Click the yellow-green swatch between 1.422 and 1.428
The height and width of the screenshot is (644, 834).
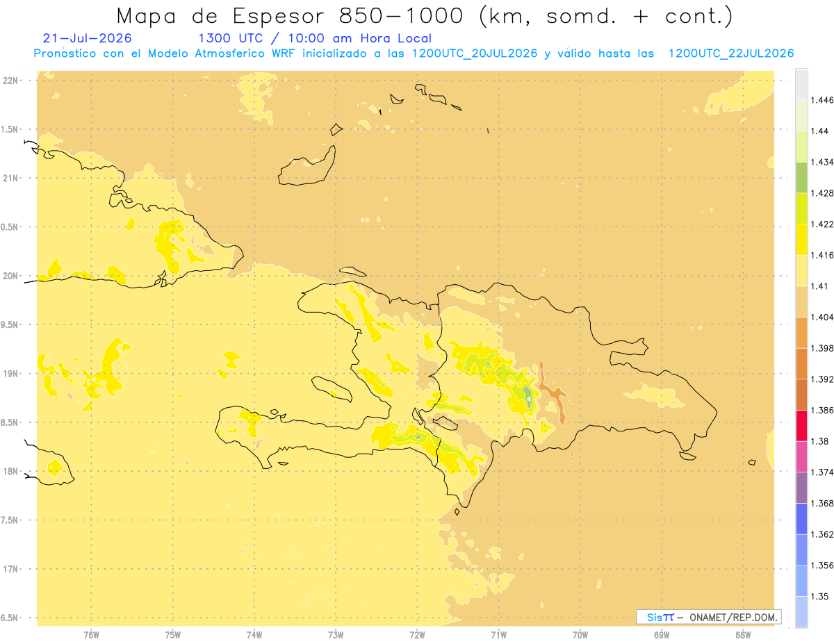801,208
